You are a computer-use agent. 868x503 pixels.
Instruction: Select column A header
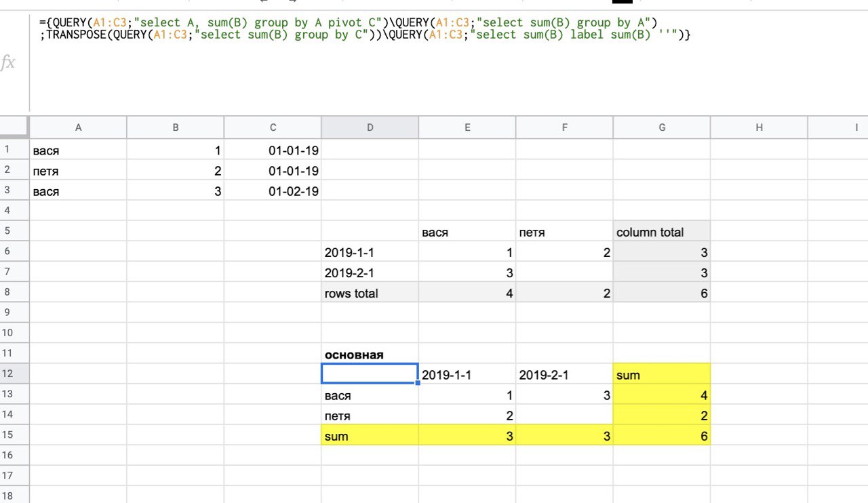pos(78,127)
